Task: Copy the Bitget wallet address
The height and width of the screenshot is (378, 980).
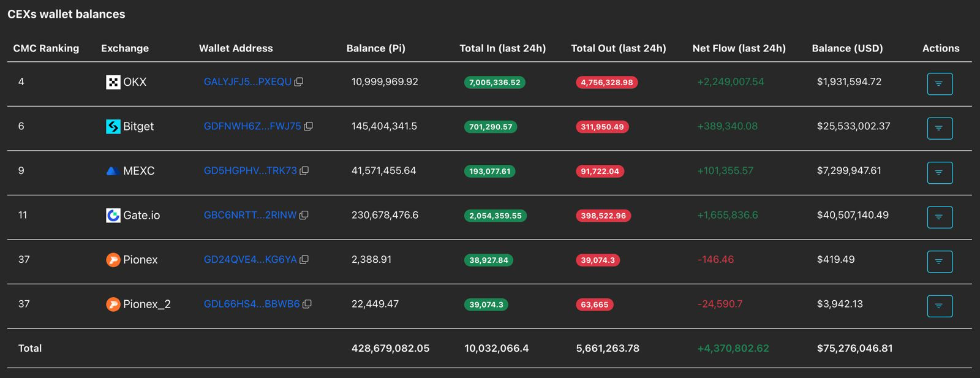Action: 309,126
